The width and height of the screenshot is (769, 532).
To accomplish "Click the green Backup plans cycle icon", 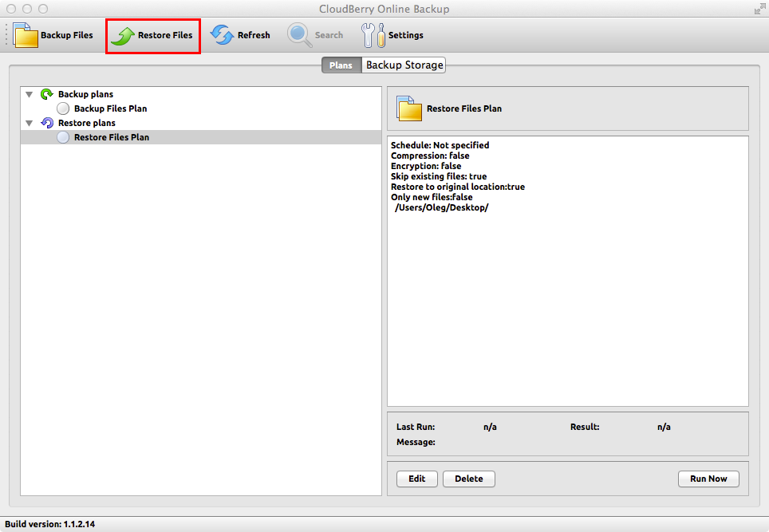I will click(46, 93).
